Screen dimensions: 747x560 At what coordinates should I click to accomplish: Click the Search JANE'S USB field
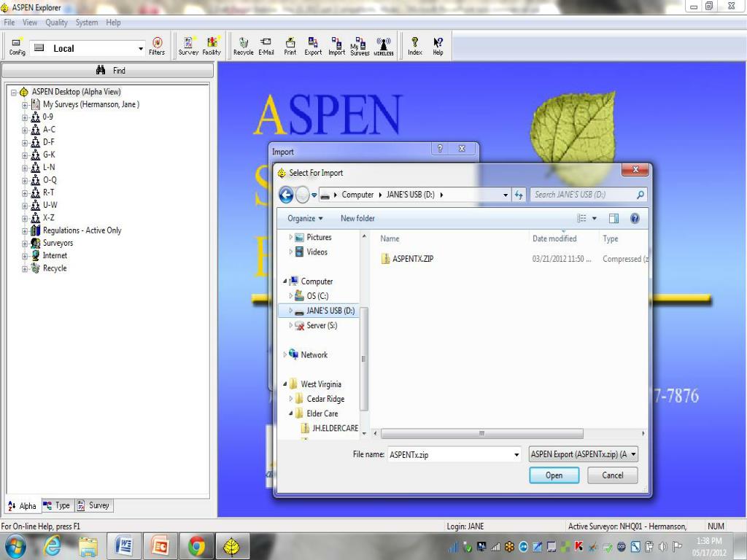(589, 195)
